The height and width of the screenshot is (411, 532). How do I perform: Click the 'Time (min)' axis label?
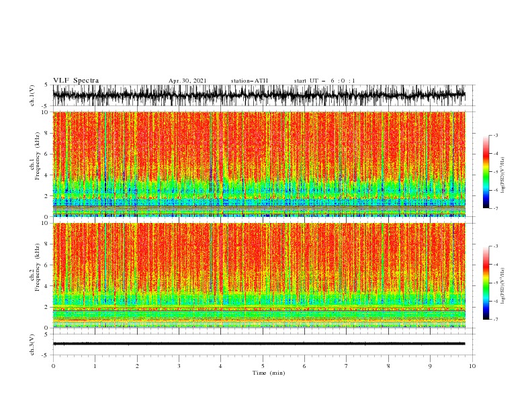[269, 373]
